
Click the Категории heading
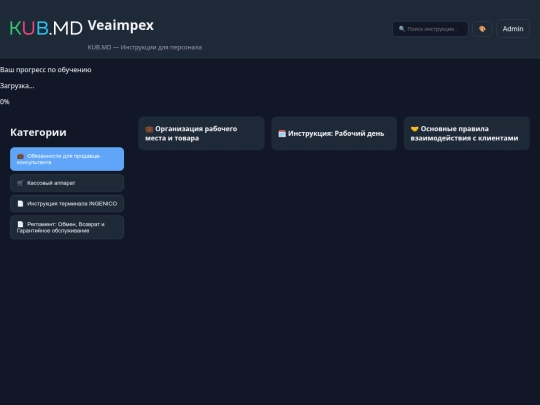coord(38,132)
